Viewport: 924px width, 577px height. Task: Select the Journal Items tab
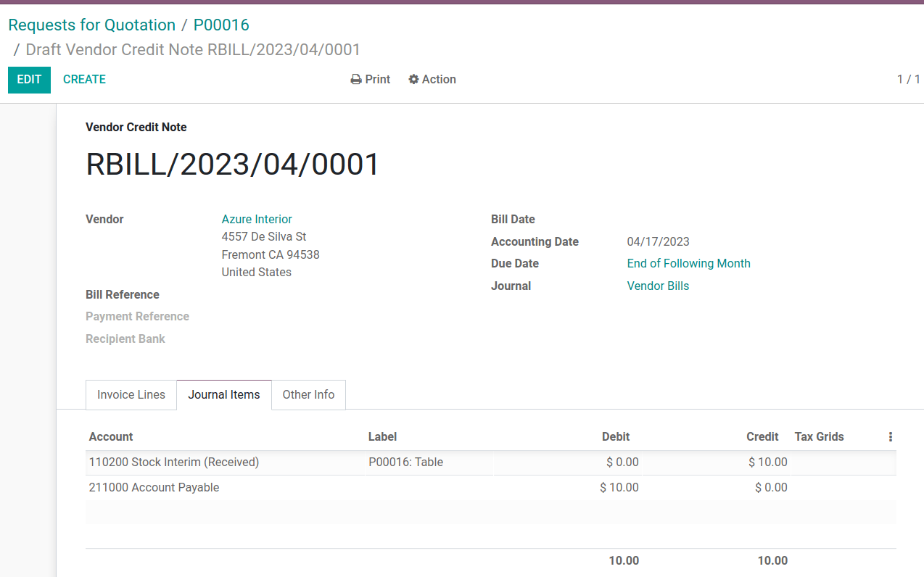pyautogui.click(x=224, y=395)
